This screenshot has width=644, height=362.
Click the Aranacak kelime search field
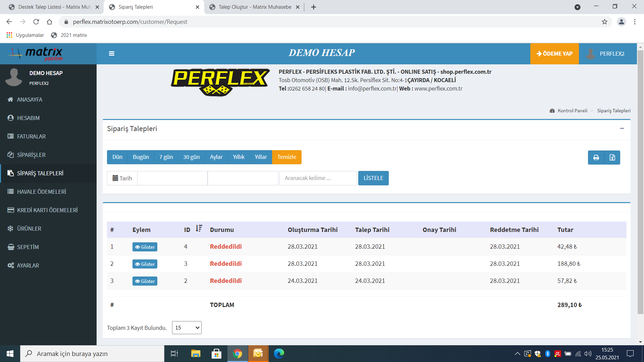tap(318, 178)
